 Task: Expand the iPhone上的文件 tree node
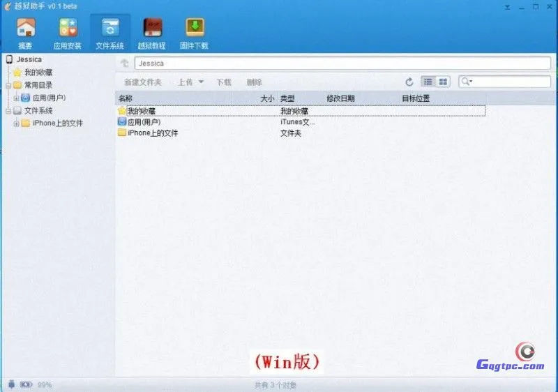16,123
